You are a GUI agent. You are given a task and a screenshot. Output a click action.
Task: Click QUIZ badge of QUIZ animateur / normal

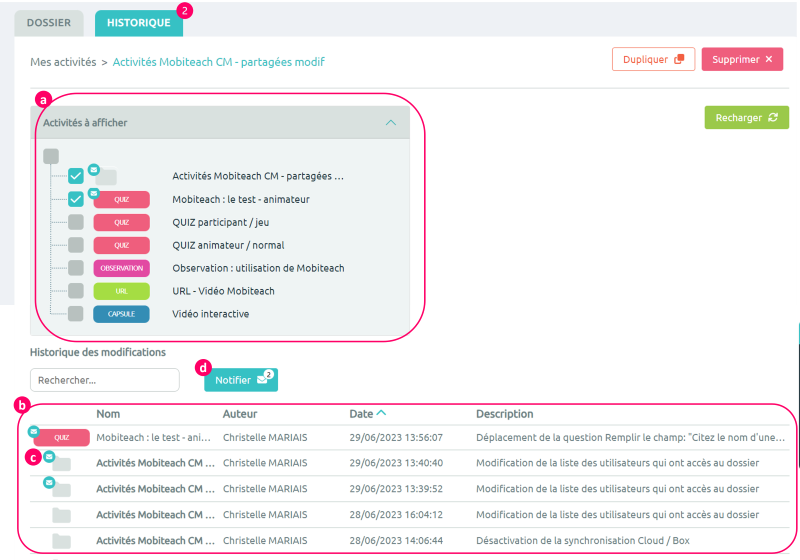[x=121, y=245]
